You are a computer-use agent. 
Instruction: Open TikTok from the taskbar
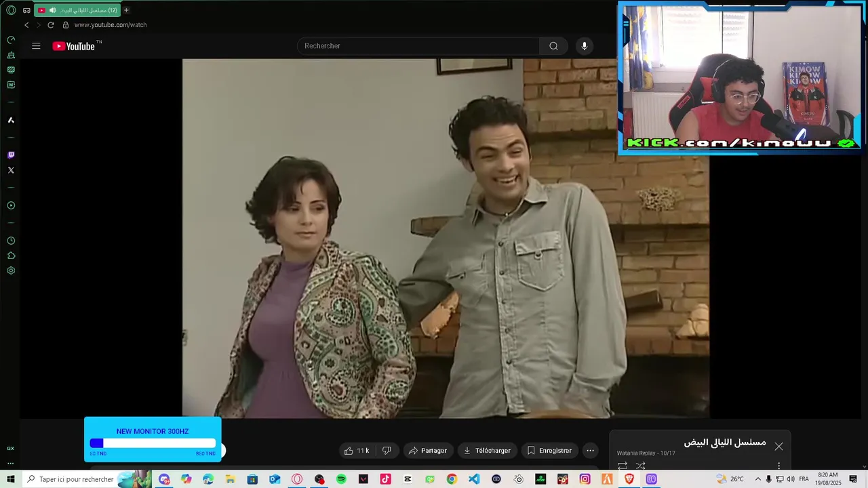385,479
